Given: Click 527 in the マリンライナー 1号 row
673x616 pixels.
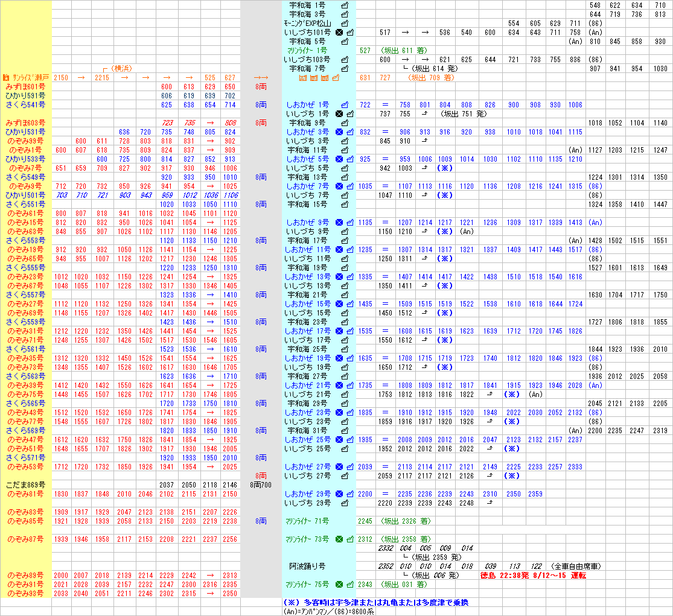Looking at the screenshot, I should pyautogui.click(x=365, y=51).
